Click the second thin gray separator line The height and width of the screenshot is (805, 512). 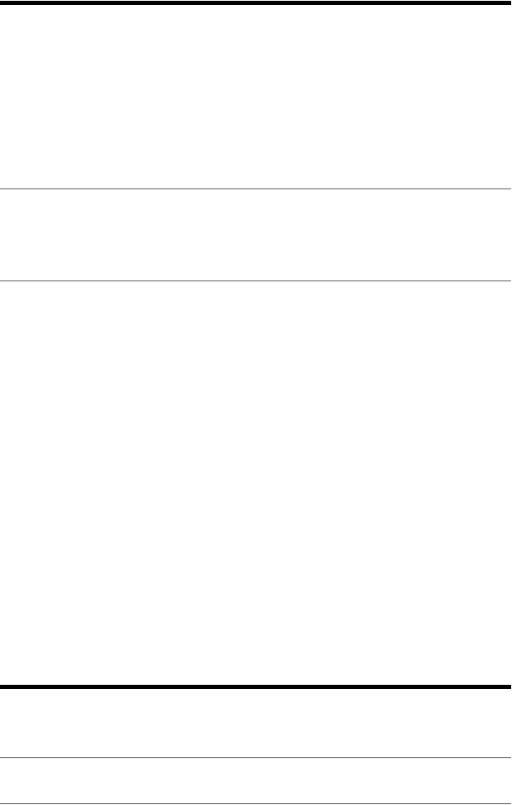pyautogui.click(x=256, y=281)
